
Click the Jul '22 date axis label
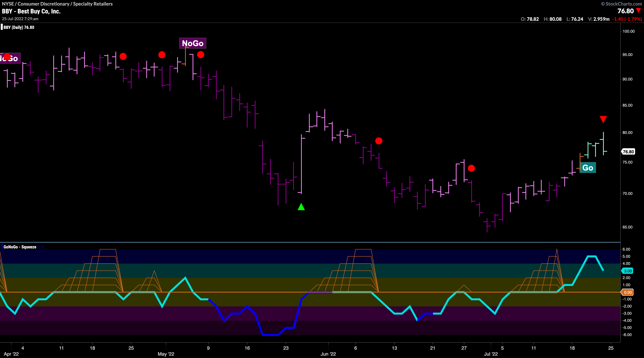[x=491, y=354]
